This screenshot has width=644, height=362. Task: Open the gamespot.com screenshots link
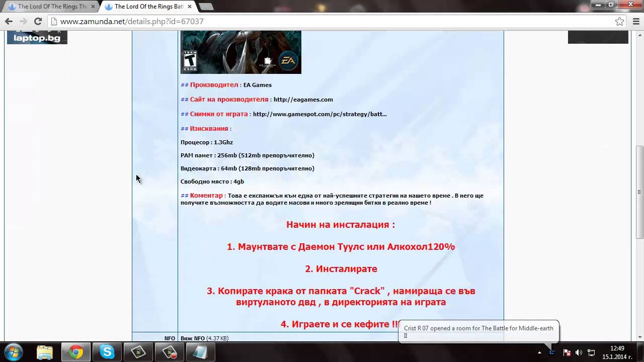coord(320,114)
